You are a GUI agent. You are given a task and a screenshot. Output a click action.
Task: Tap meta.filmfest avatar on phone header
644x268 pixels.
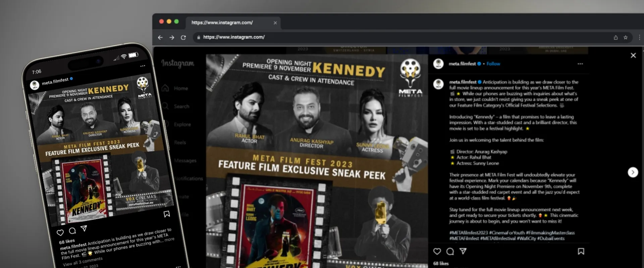point(35,85)
